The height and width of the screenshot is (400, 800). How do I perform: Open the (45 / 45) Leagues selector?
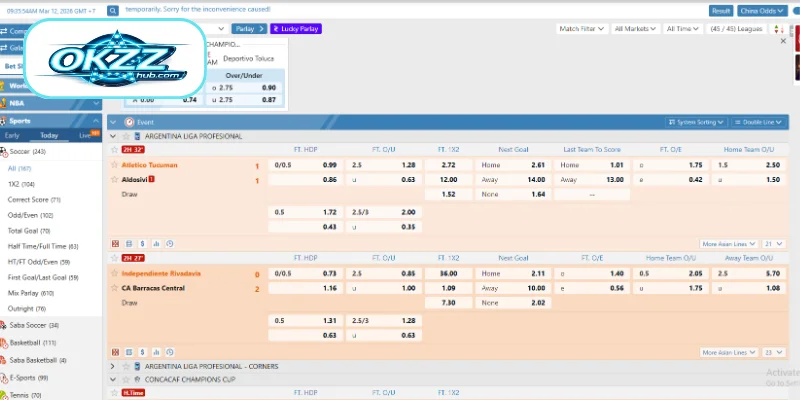click(x=736, y=29)
